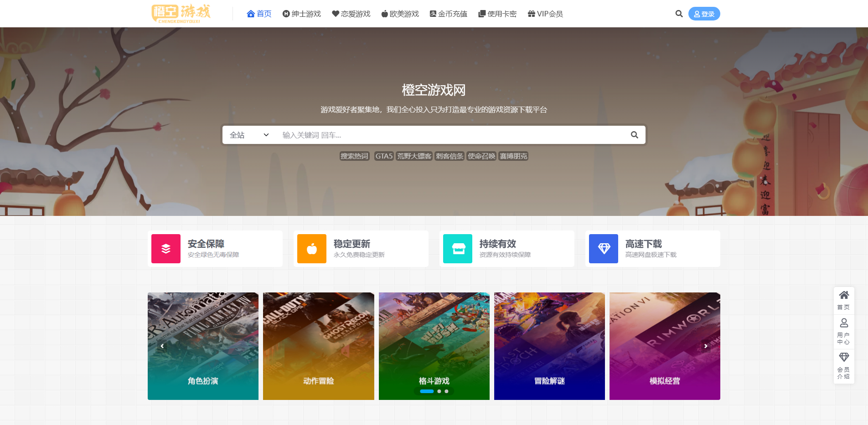Click the GTA5 hot search tag

(x=384, y=156)
